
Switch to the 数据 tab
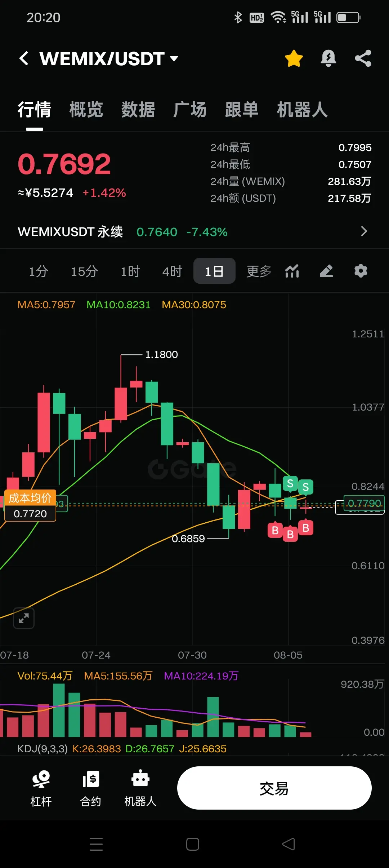coord(138,110)
